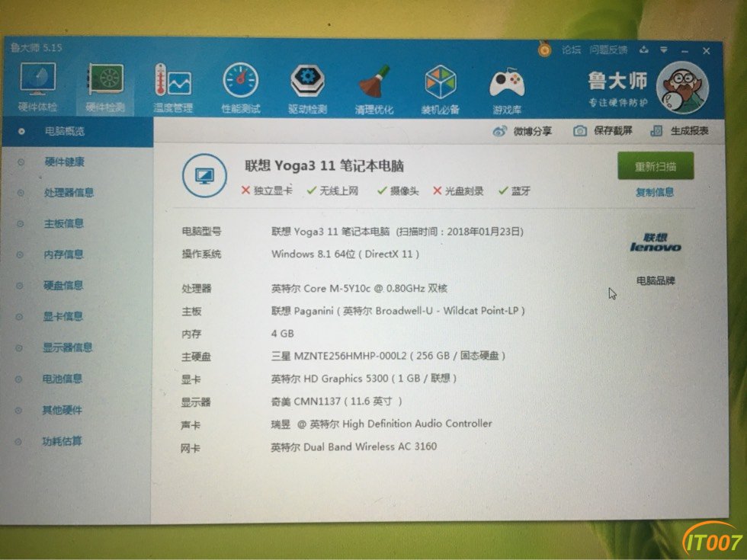747x560 pixels.
Task: Click the 操作系统 row label
Action: [201, 254]
